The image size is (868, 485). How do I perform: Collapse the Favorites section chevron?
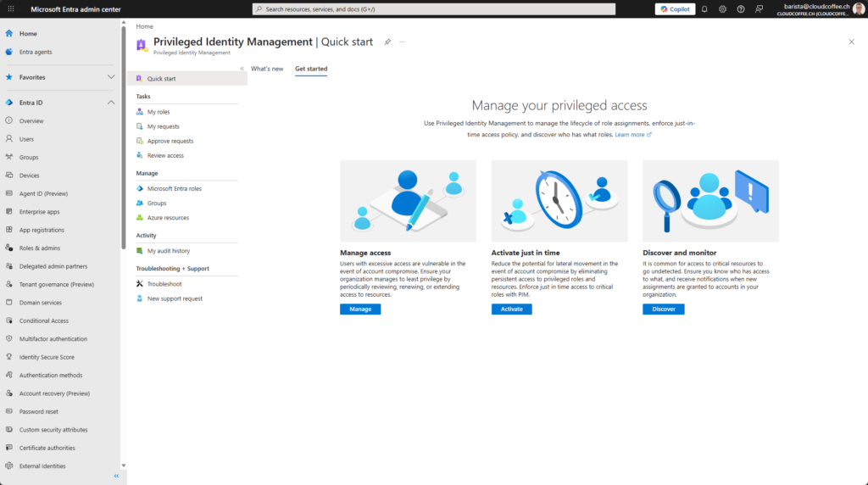pyautogui.click(x=111, y=77)
